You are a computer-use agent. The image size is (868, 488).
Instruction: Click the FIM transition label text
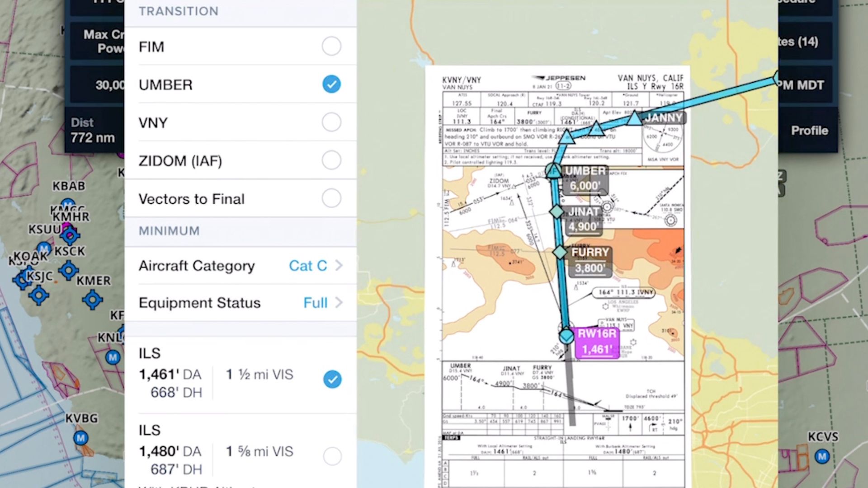tap(151, 47)
